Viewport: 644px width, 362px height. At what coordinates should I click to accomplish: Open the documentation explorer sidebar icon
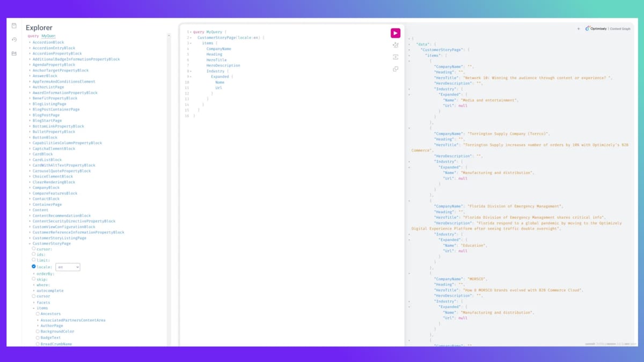tap(14, 26)
